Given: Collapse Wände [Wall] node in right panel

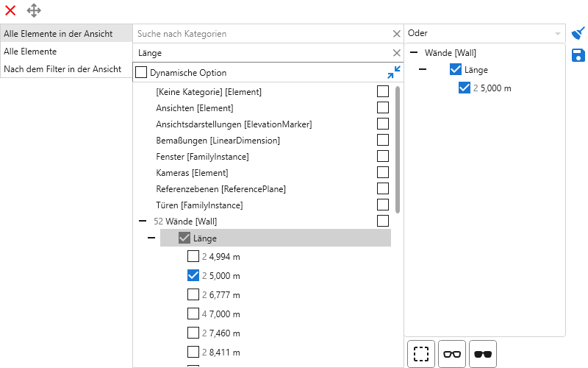Looking at the screenshot, I should pos(415,52).
